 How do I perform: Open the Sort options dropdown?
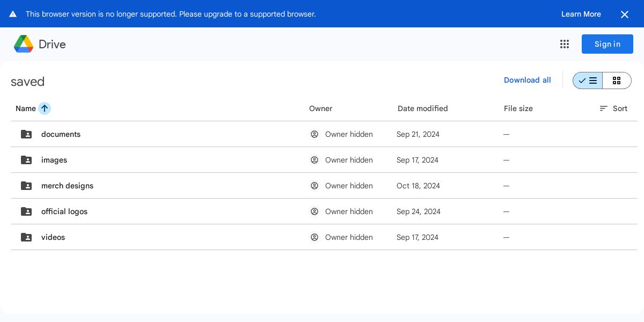[613, 108]
